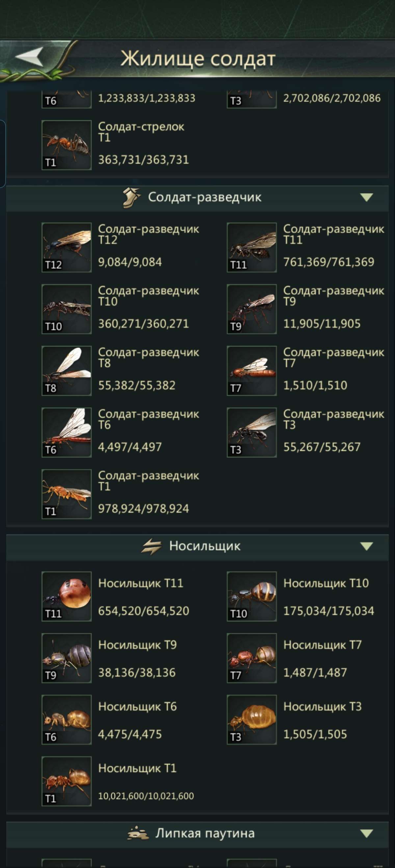This screenshot has width=395, height=868.
Task: Open the Солдат-стрелок T1 ant icon
Action: coord(66,145)
